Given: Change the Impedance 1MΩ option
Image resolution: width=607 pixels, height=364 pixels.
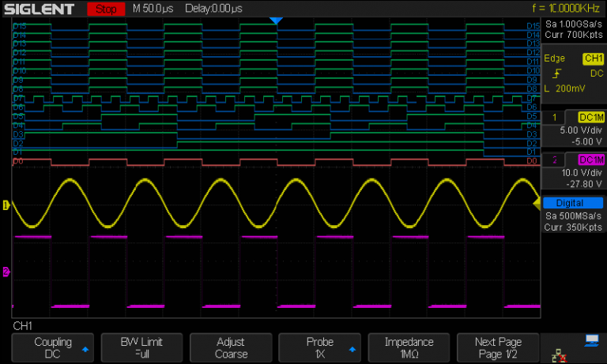Looking at the screenshot, I should [x=409, y=347].
